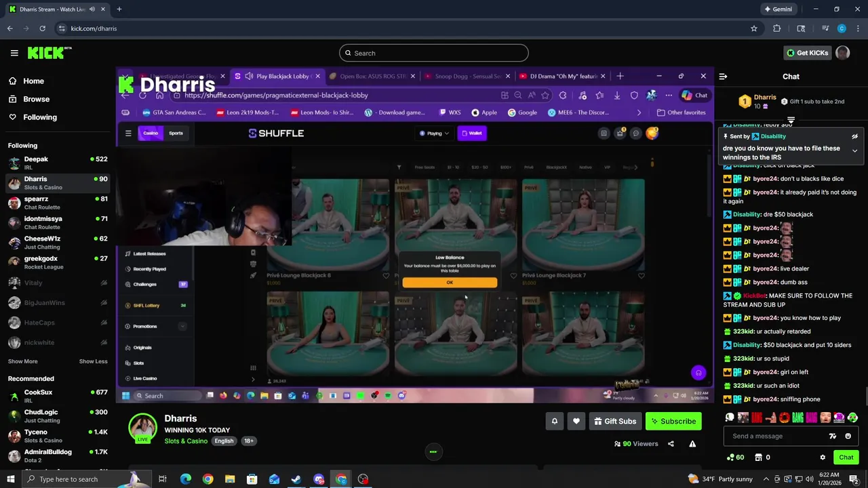This screenshot has height=488, width=868.
Task: Open Dharris profile avatar below stream
Action: (142, 428)
